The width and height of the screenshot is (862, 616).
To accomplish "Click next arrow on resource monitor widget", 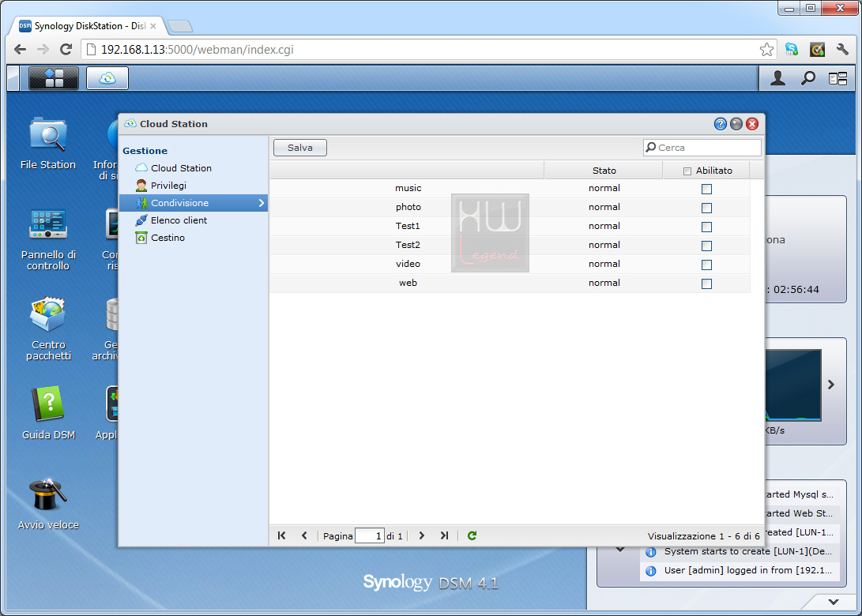I will 830,385.
